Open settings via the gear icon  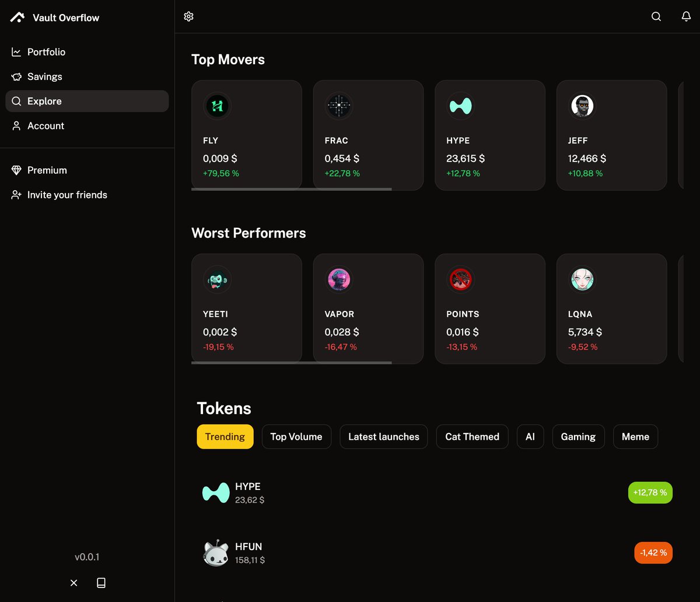tap(188, 16)
